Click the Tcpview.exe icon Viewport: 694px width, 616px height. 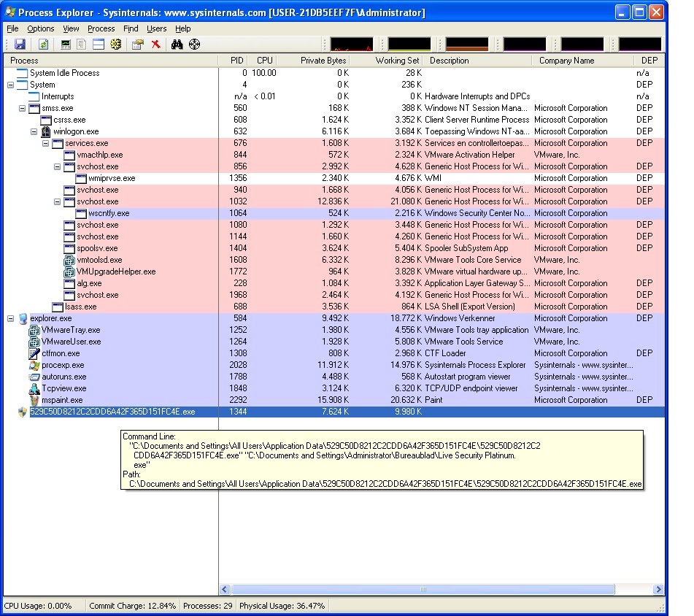(34, 388)
